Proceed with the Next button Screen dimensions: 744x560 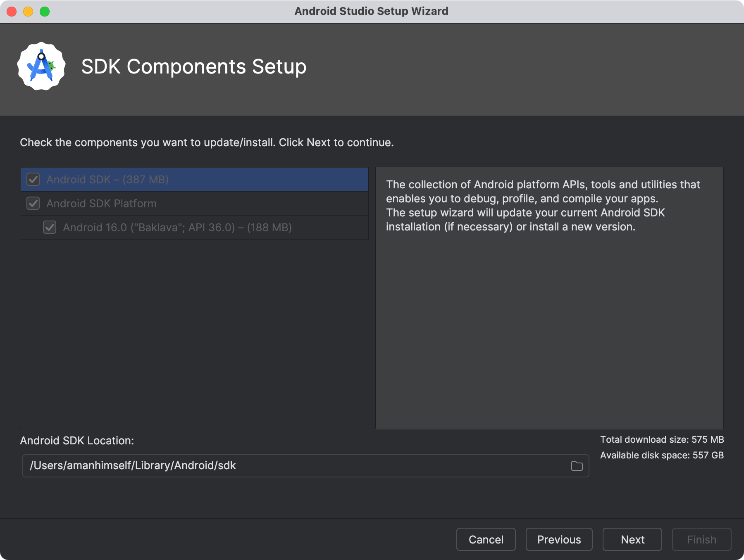(632, 539)
